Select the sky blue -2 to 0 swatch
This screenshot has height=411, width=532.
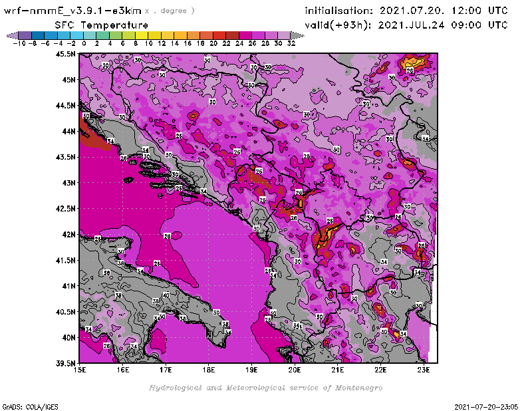[x=77, y=36]
